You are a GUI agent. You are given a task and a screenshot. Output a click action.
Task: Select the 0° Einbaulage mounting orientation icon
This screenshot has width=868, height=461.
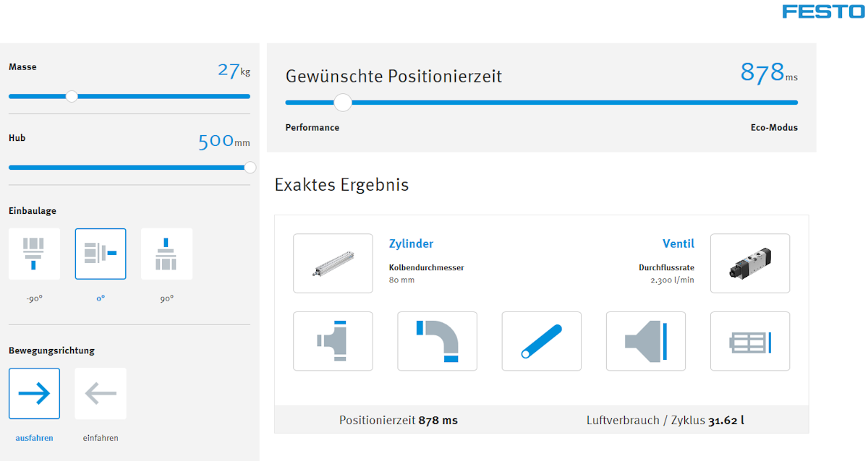pos(100,254)
